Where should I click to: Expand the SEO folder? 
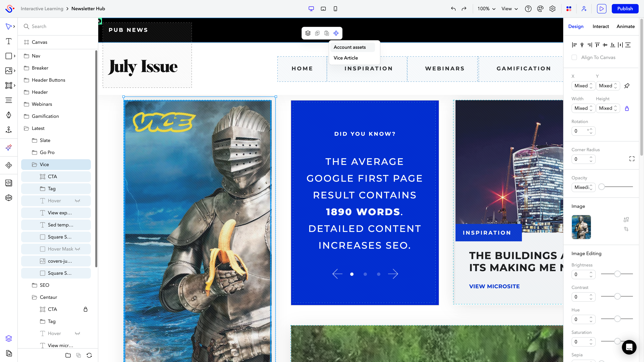coord(34,285)
